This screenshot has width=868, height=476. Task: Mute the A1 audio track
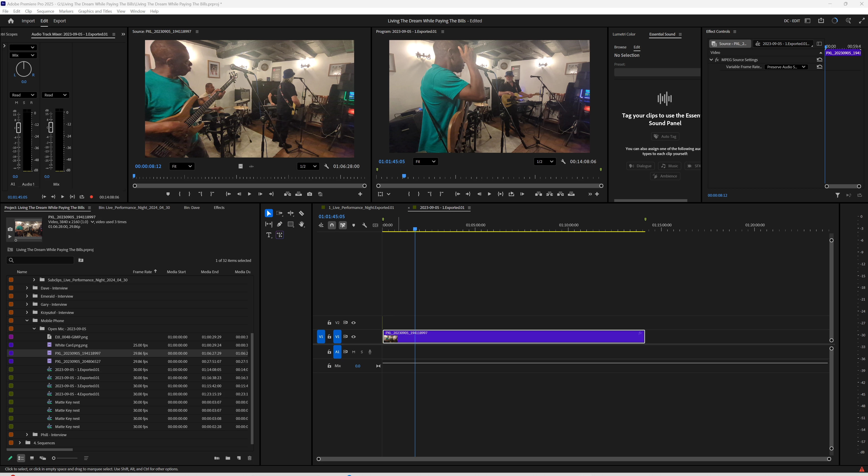pyautogui.click(x=353, y=352)
